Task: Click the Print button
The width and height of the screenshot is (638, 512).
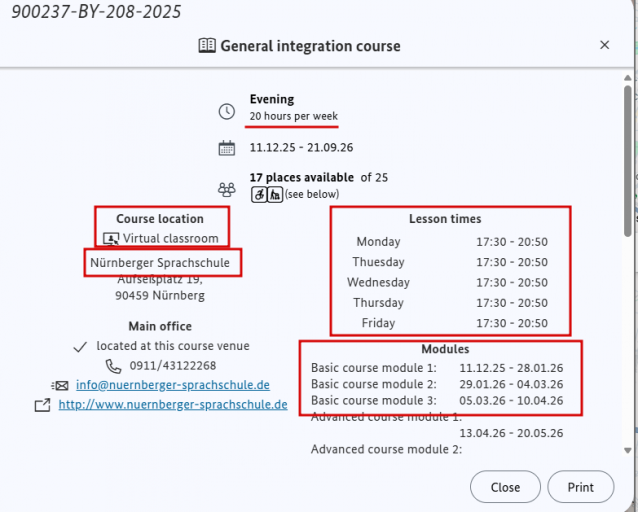Action: pyautogui.click(x=581, y=487)
